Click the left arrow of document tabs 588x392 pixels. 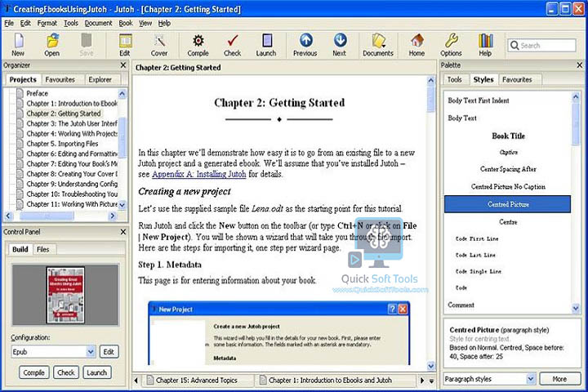136,381
